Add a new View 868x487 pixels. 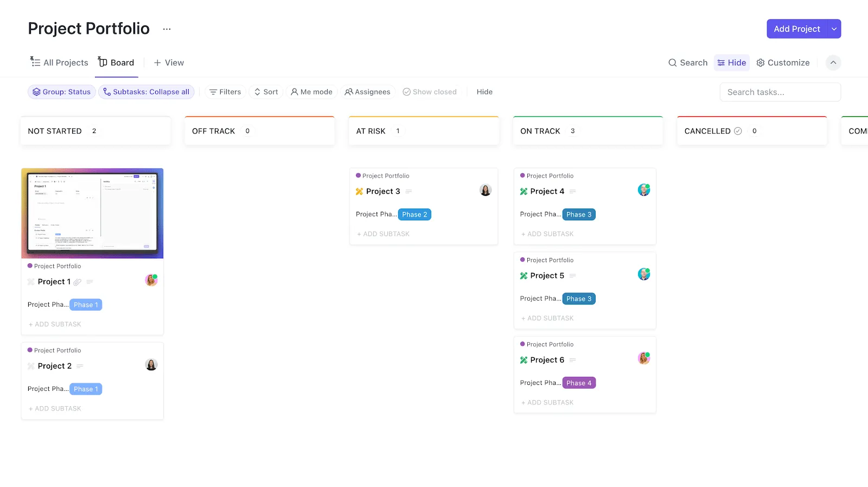(x=169, y=62)
